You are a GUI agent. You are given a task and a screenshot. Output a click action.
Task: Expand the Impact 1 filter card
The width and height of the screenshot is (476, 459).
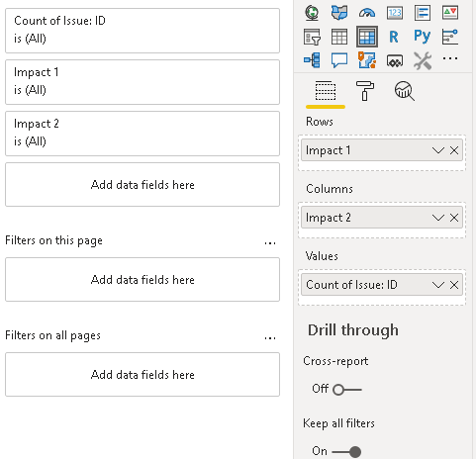[x=143, y=82]
